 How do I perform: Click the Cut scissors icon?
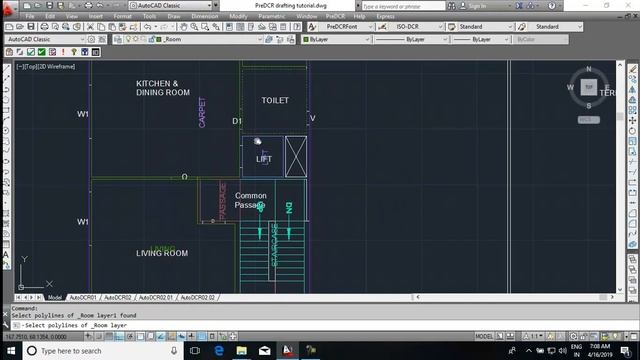pyautogui.click(x=90, y=27)
